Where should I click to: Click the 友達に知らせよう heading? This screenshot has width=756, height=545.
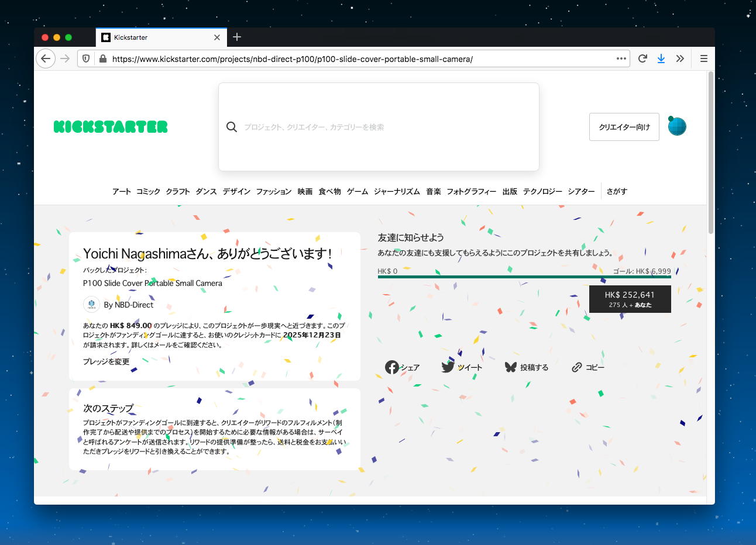pyautogui.click(x=411, y=237)
